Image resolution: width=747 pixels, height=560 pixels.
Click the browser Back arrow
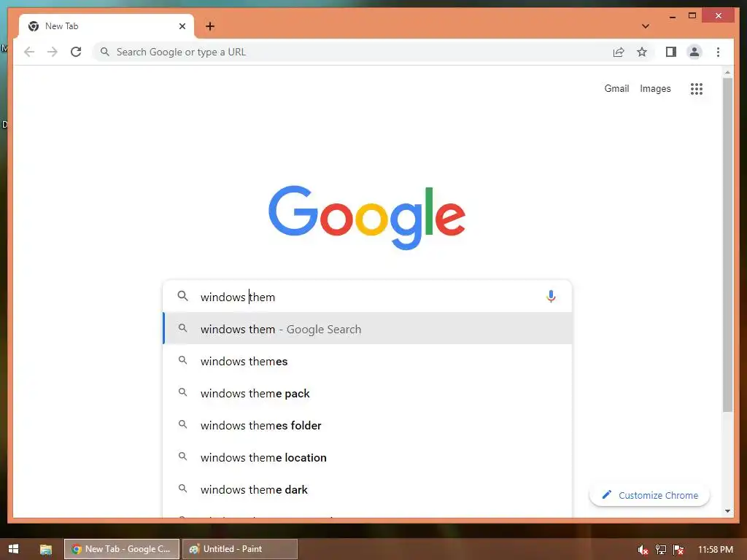tap(29, 52)
